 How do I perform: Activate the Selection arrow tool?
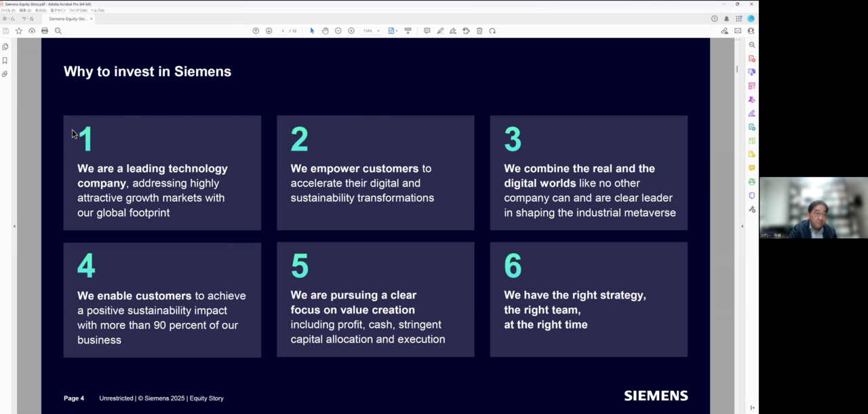[312, 31]
